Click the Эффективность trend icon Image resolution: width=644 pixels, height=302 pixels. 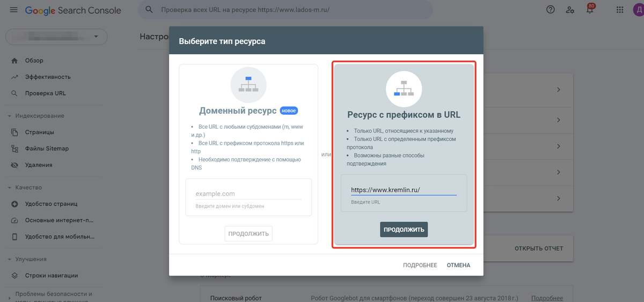[14, 77]
